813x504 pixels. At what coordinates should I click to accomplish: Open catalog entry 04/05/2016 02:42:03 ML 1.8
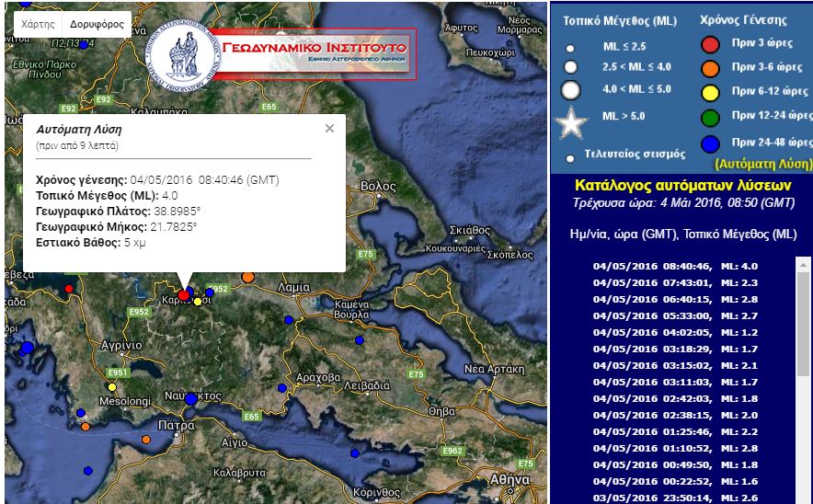(x=675, y=399)
